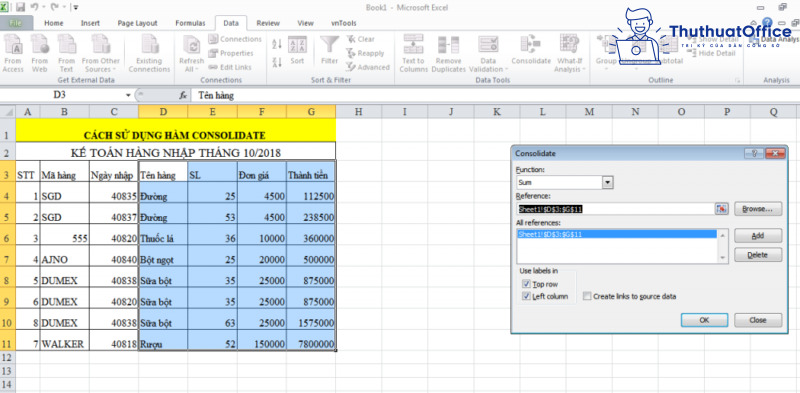Screen dimensions: 800x393
Task: Click the Close button in the Consolidate dialog
Action: click(758, 320)
